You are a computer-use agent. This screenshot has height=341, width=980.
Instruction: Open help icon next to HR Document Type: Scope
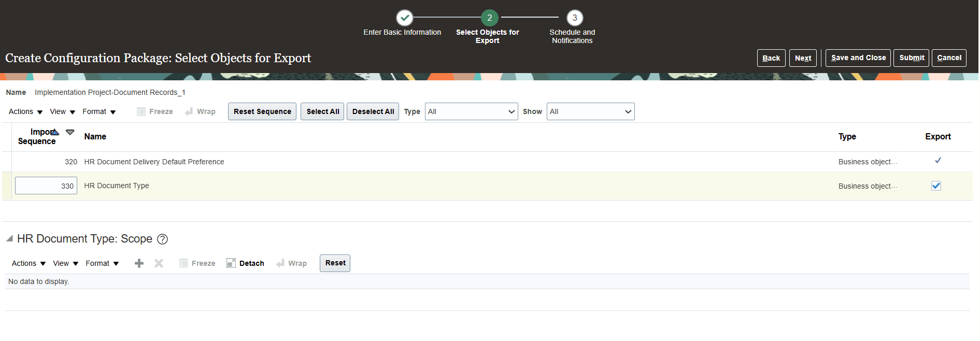coord(162,239)
